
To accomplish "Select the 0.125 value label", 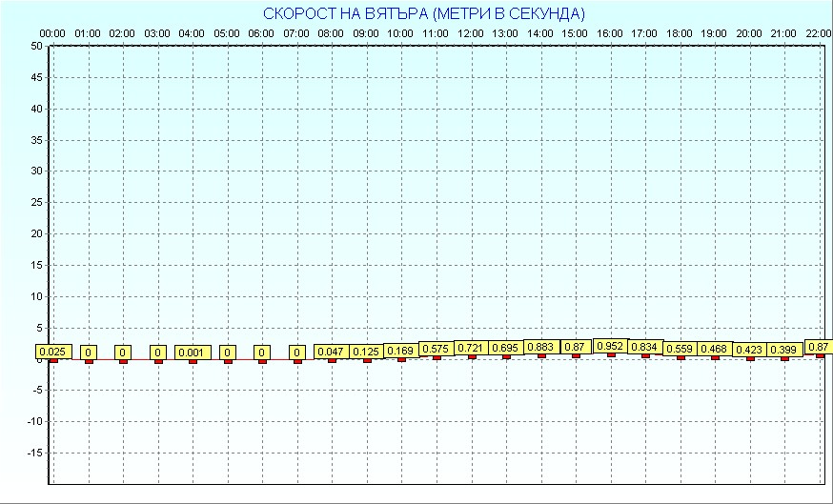I will click(367, 352).
